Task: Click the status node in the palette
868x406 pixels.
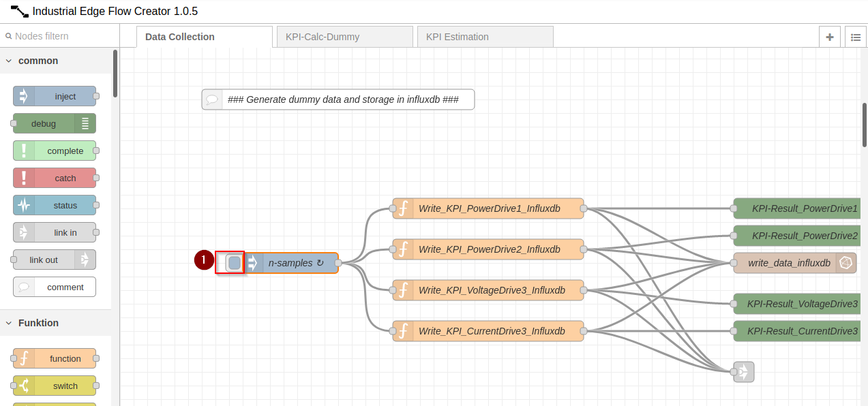Action: pyautogui.click(x=55, y=205)
